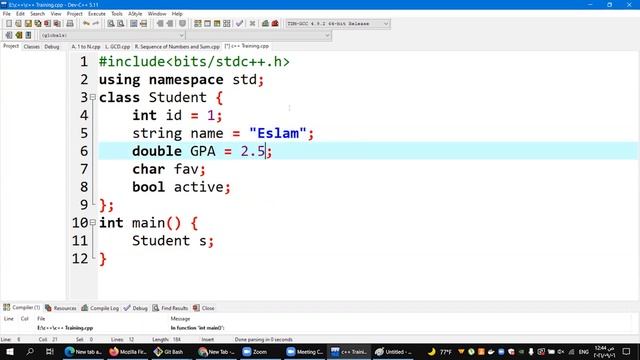This screenshot has height=360, width=640.
Task: Show the Compile Log bottom tab
Action: 100,308
